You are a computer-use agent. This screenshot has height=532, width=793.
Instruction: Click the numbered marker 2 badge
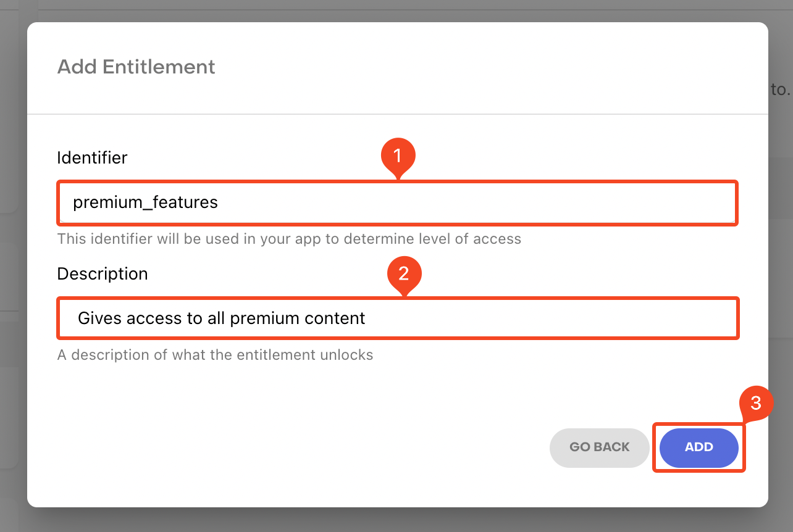coord(403,273)
